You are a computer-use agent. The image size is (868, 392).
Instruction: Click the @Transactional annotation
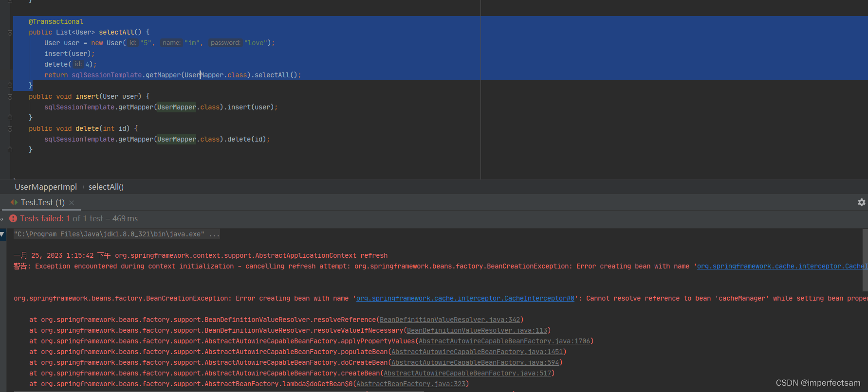coord(56,21)
